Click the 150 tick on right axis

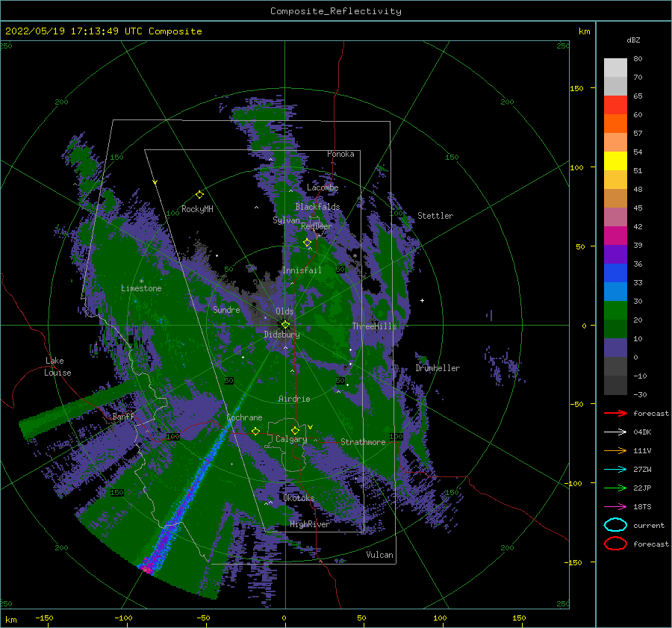tap(576, 88)
